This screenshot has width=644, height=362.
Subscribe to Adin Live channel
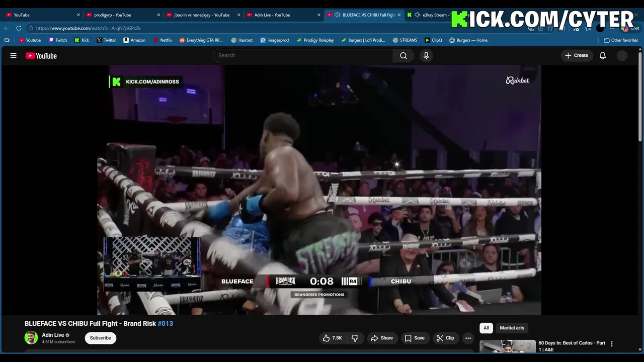pyautogui.click(x=101, y=338)
